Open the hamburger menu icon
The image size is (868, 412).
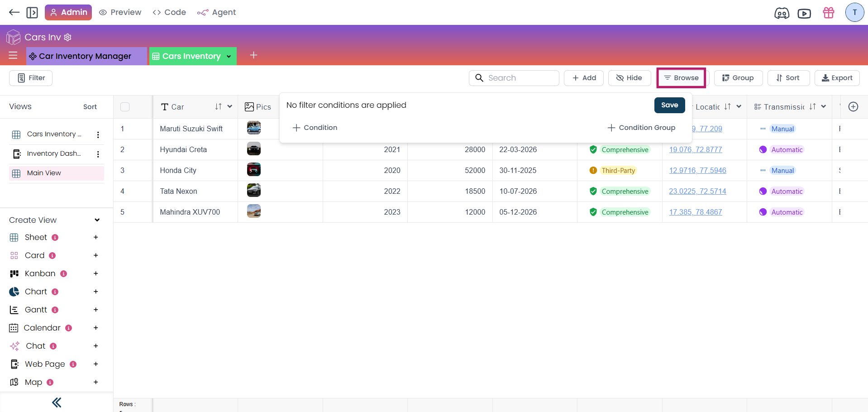(x=13, y=55)
